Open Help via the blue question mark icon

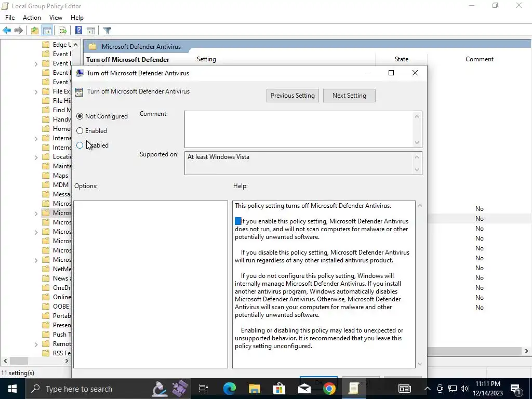78,31
